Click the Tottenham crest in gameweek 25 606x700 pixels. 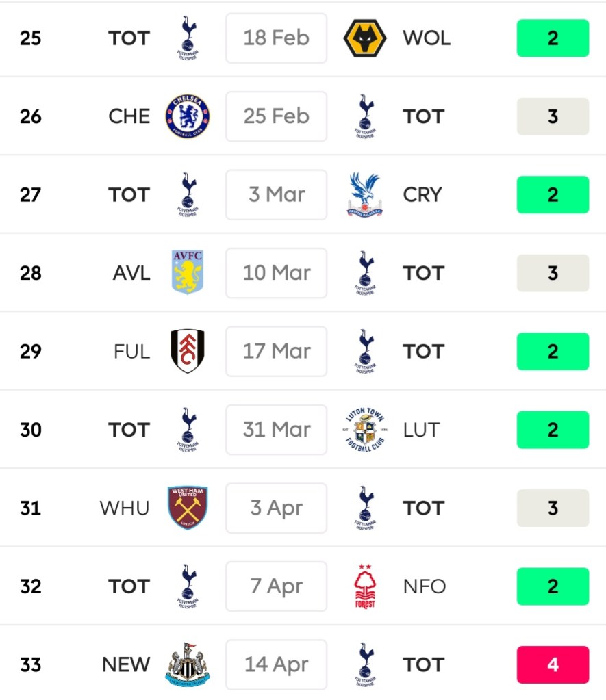tap(188, 38)
